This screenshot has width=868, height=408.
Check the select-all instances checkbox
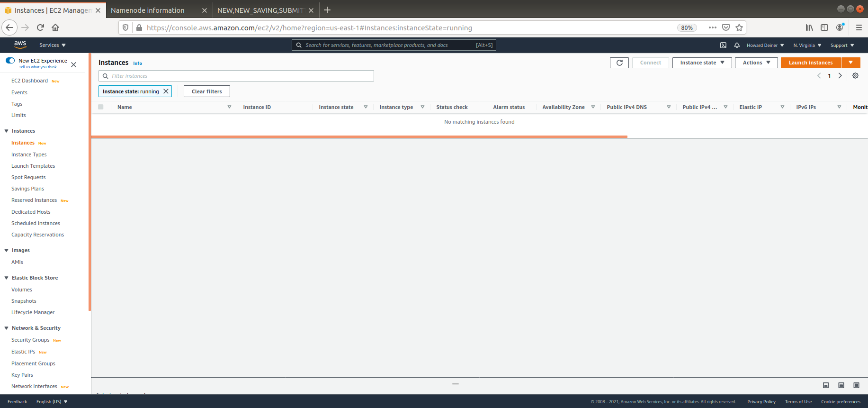click(x=101, y=107)
